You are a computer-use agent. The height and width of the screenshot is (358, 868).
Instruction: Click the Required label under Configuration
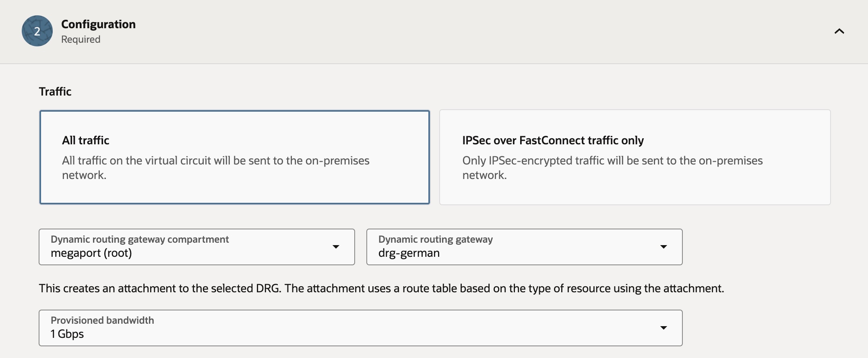click(81, 40)
